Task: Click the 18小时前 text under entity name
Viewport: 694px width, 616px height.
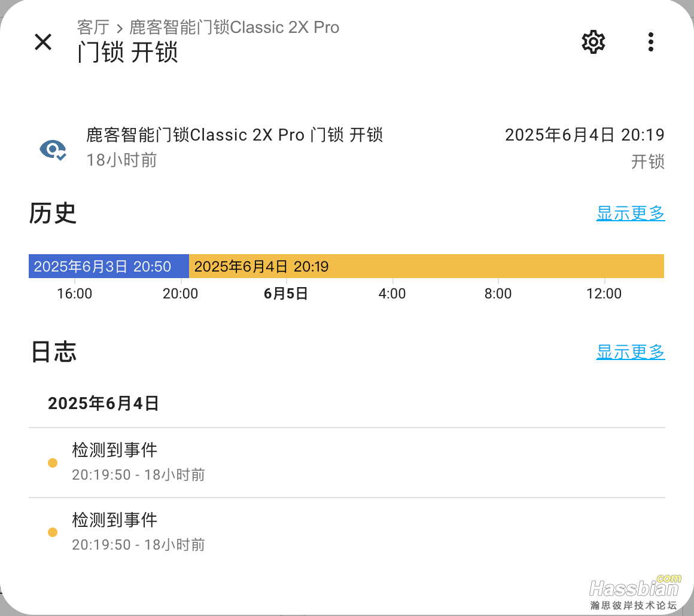Action: coord(121,160)
